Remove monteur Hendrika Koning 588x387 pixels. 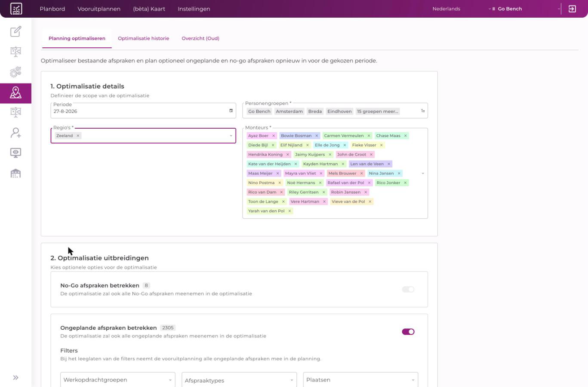click(x=287, y=155)
